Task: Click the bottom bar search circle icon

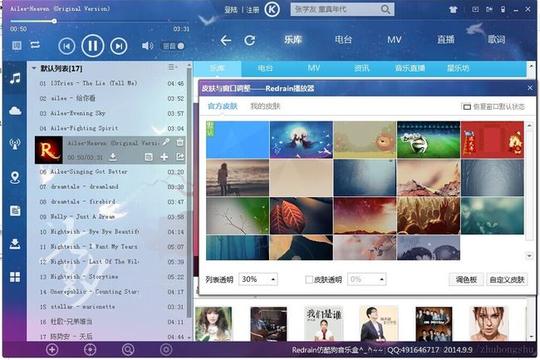Action: [128, 350]
